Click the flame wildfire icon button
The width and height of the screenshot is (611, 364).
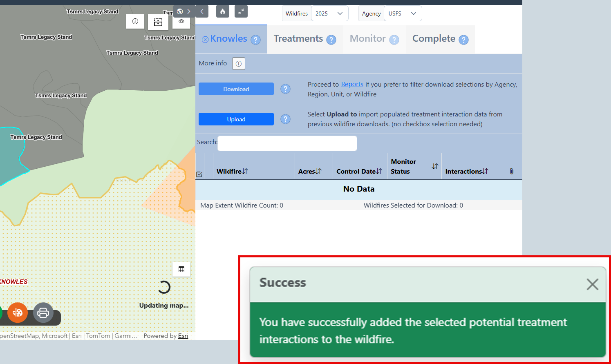[223, 11]
